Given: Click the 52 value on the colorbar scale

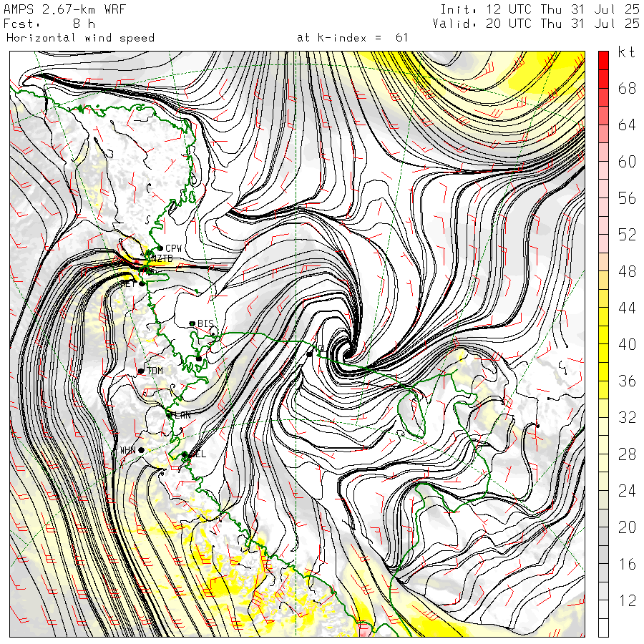Looking at the screenshot, I should (x=627, y=235).
